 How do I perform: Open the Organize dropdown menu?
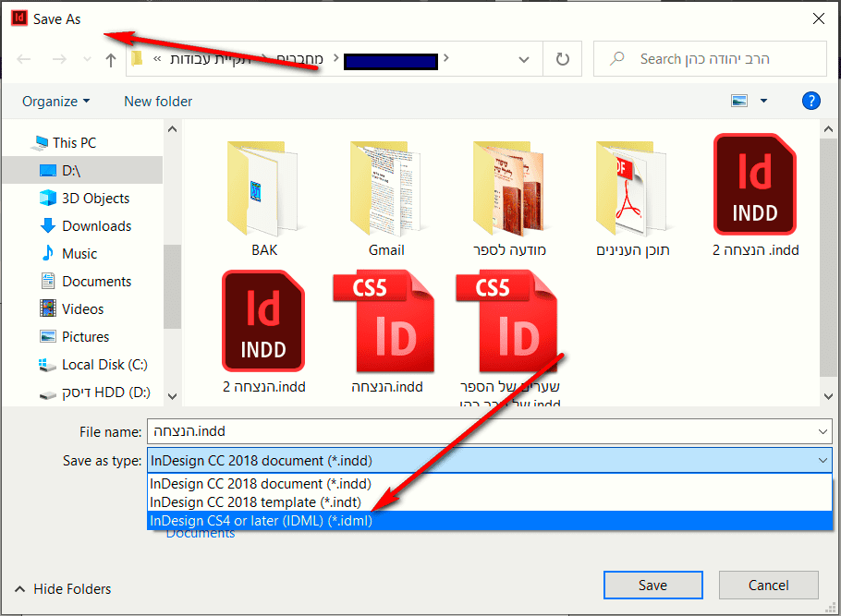tap(55, 102)
